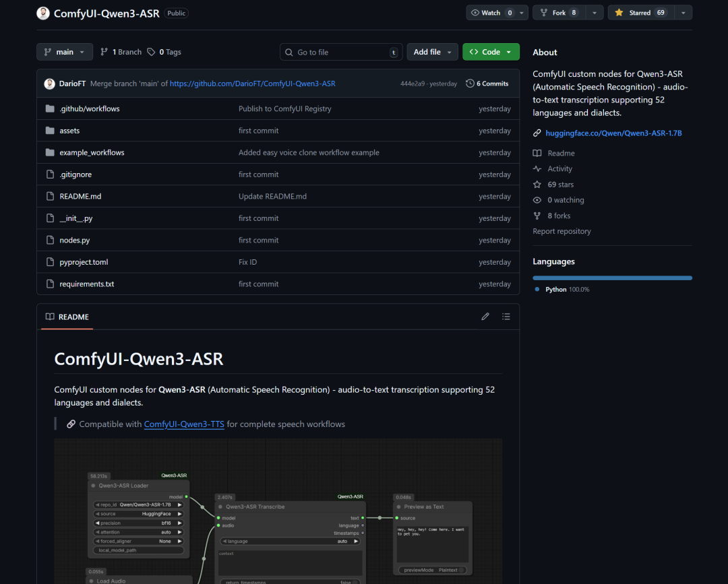Open the nodes.py file
The width and height of the screenshot is (728, 584).
tap(75, 240)
